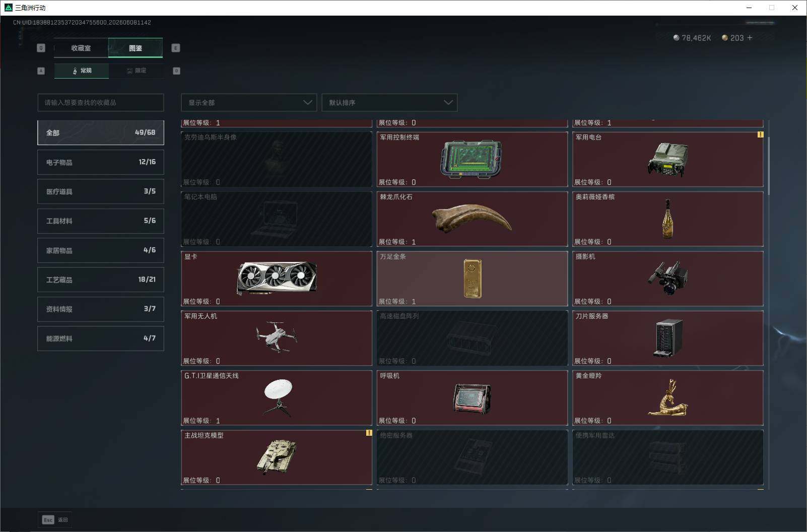This screenshot has height=532, width=807.
Task: Click the Esc 返回 back button
Action: [55, 519]
